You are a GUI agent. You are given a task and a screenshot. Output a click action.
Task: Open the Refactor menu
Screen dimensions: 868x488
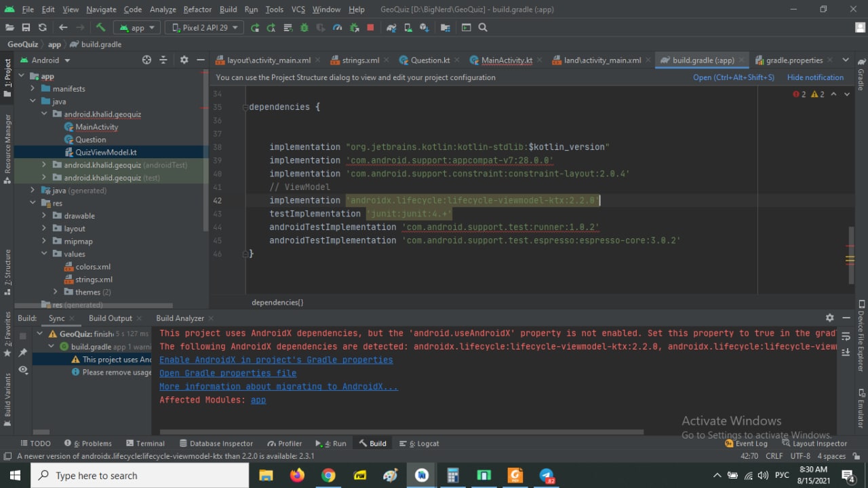(x=197, y=10)
